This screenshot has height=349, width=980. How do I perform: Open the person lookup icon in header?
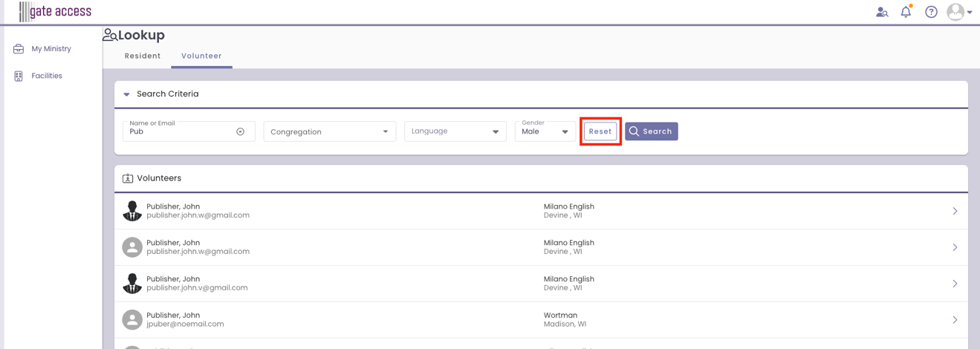point(882,12)
